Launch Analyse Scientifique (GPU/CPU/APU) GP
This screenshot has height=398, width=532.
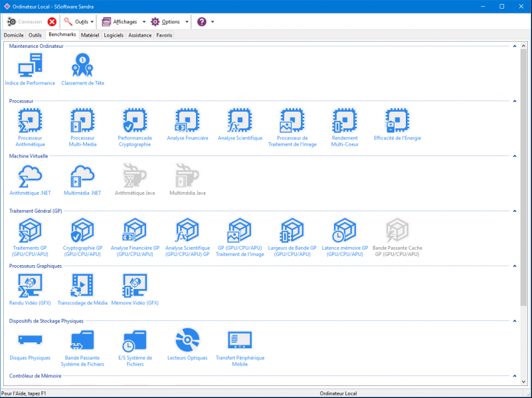[187, 237]
